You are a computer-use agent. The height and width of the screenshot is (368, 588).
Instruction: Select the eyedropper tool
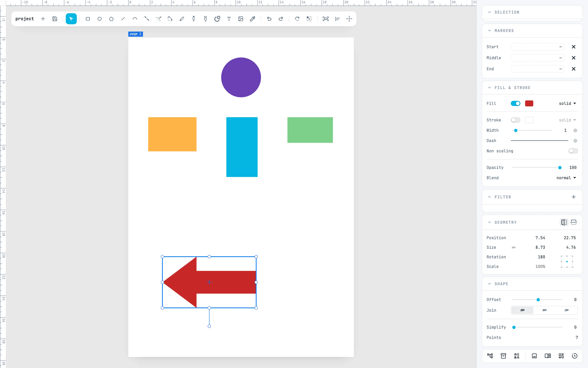pyautogui.click(x=252, y=19)
